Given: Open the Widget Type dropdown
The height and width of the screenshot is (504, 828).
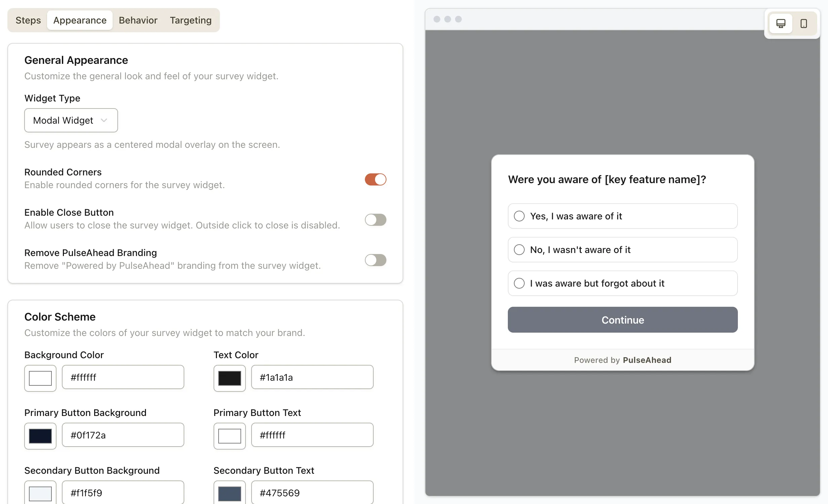Looking at the screenshot, I should [71, 120].
